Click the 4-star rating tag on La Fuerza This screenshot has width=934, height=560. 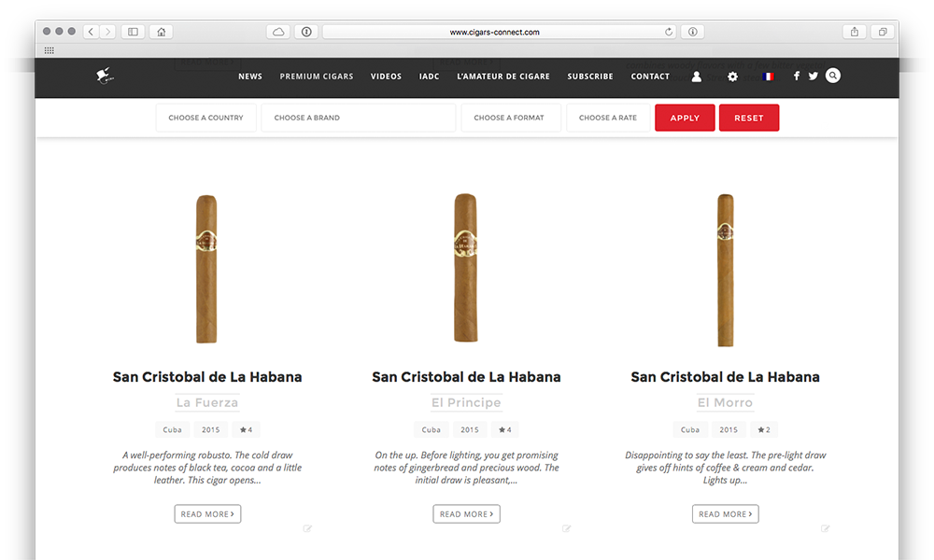pos(246,429)
